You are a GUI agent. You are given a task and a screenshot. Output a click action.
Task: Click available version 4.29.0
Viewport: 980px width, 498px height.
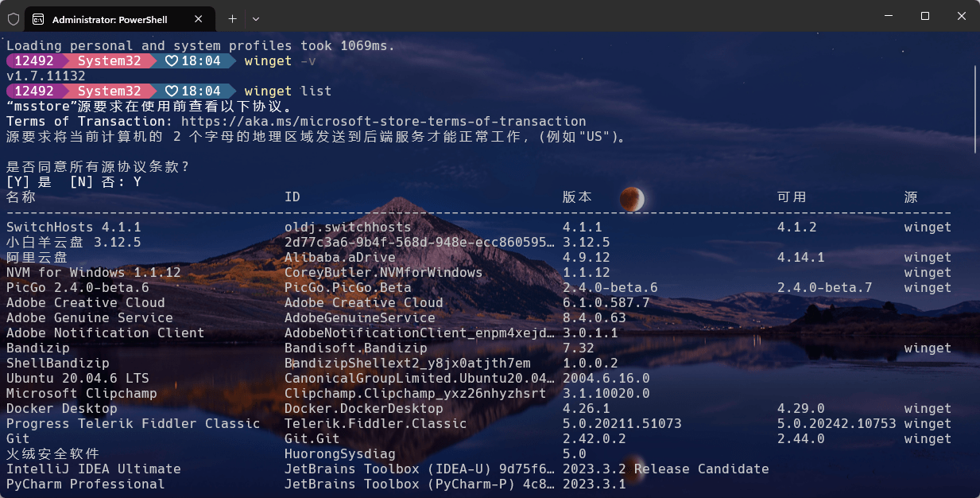pos(801,409)
